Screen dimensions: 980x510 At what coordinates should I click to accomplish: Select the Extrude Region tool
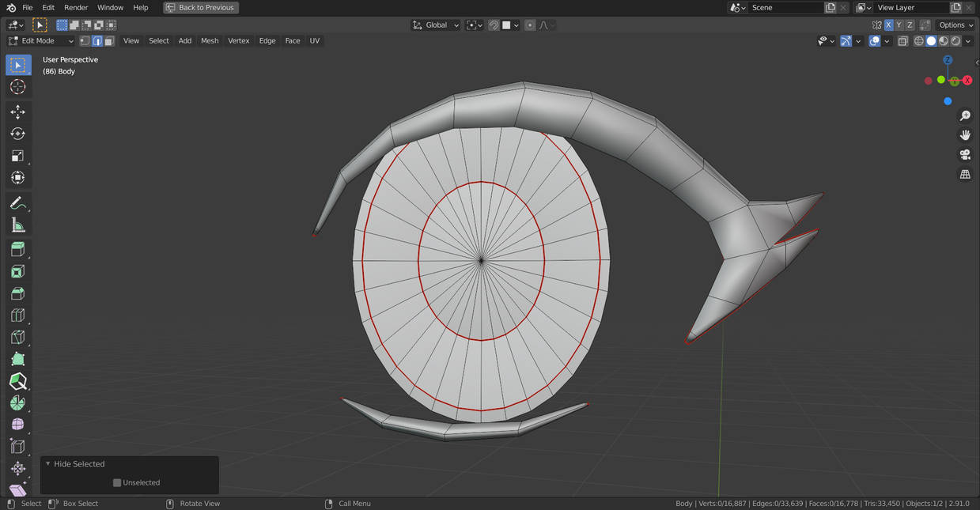(17, 250)
